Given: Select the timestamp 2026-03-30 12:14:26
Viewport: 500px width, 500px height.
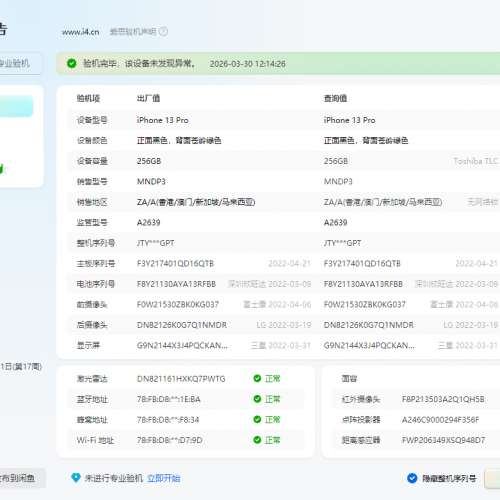Looking at the screenshot, I should [248, 64].
